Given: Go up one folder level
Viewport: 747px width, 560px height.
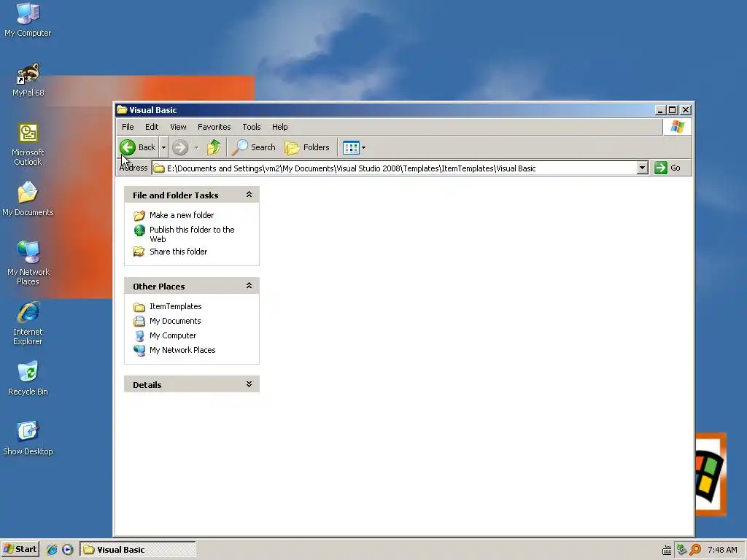Looking at the screenshot, I should click(214, 147).
